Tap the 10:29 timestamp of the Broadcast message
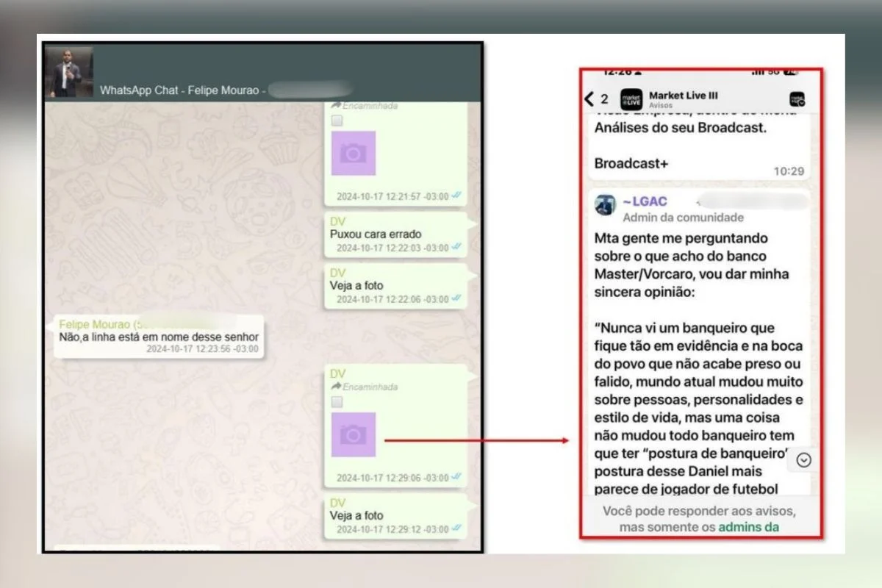 tap(789, 171)
